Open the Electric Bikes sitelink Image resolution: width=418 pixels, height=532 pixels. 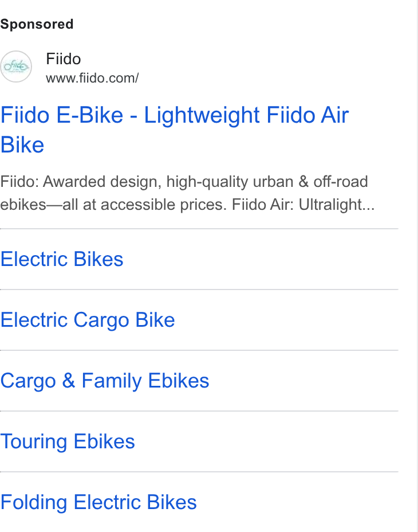pos(62,259)
